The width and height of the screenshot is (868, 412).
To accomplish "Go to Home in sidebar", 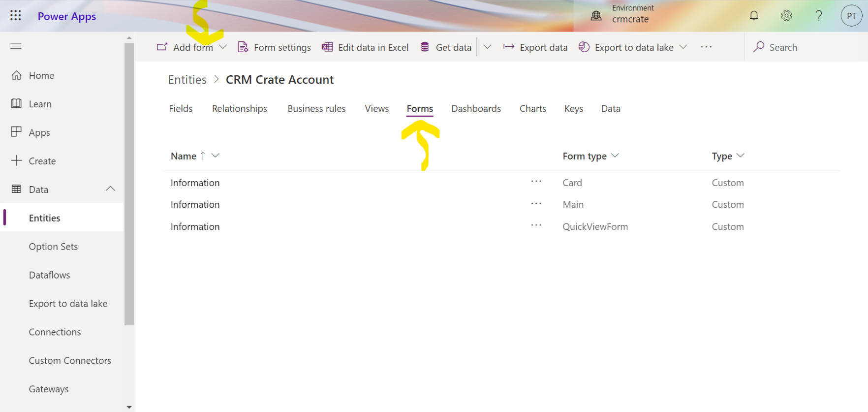I will [62, 75].
